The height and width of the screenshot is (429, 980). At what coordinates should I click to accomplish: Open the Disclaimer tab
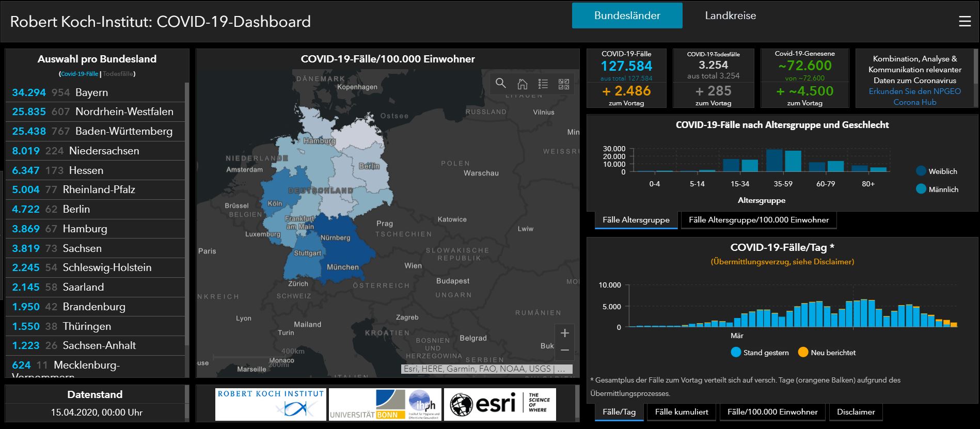click(856, 412)
